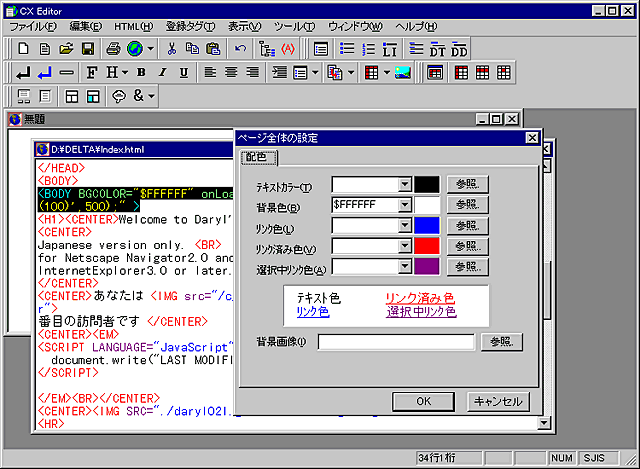640x469 pixels.
Task: Open リンク済み色 combo box dropdown
Action: tap(404, 246)
